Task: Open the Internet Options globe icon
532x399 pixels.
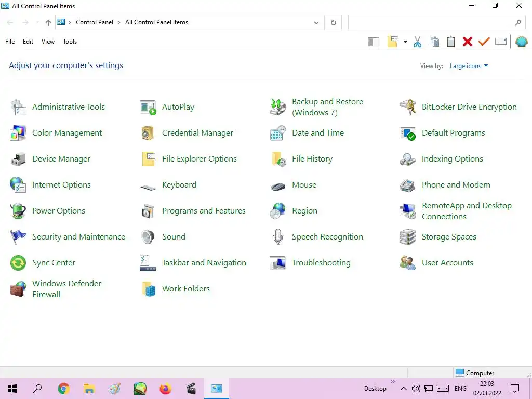Action: [x=18, y=185]
